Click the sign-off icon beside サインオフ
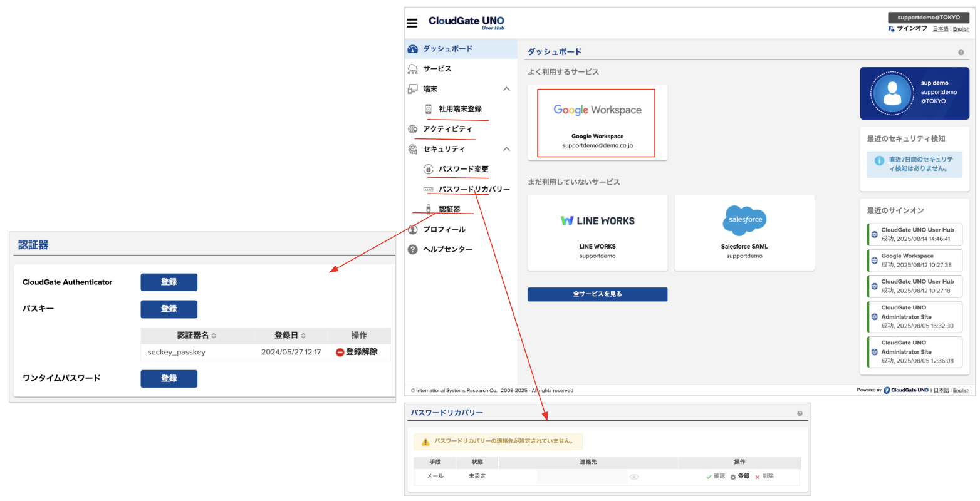 tap(891, 29)
